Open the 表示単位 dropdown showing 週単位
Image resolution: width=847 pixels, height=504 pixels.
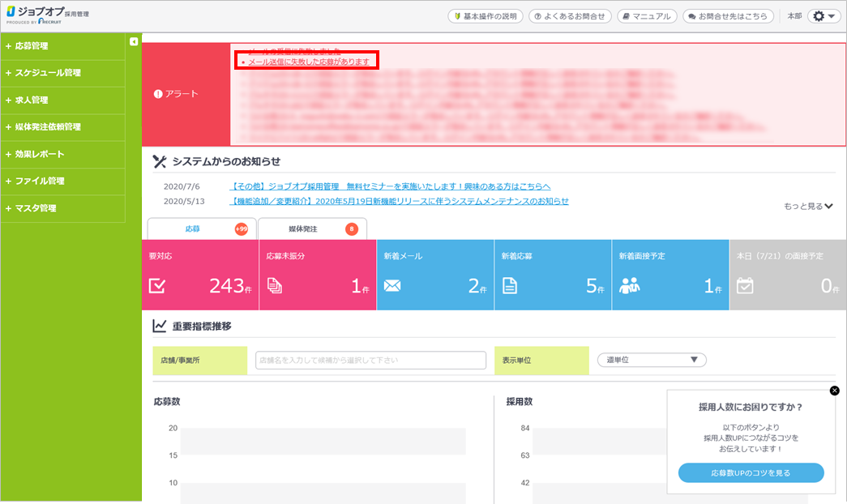point(652,360)
